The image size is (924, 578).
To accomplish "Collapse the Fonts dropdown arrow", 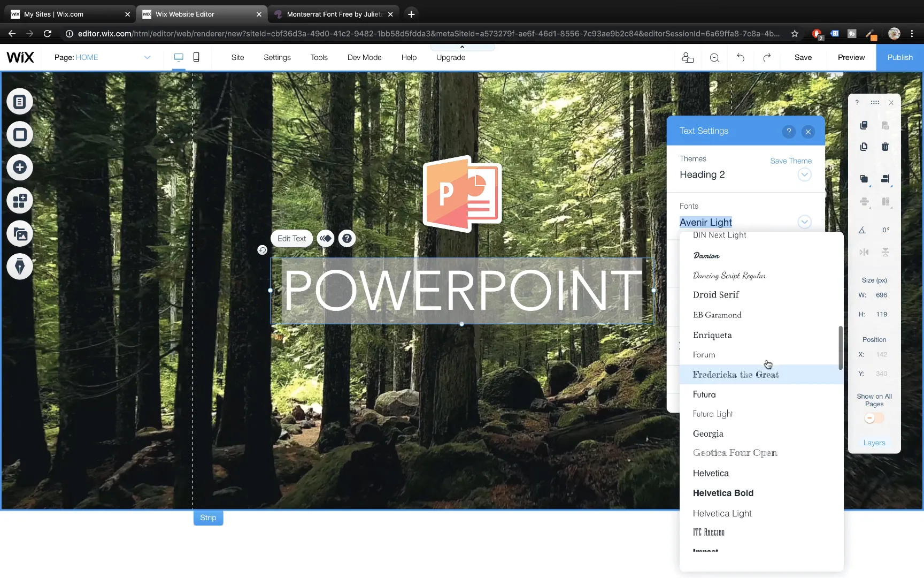I will (804, 222).
